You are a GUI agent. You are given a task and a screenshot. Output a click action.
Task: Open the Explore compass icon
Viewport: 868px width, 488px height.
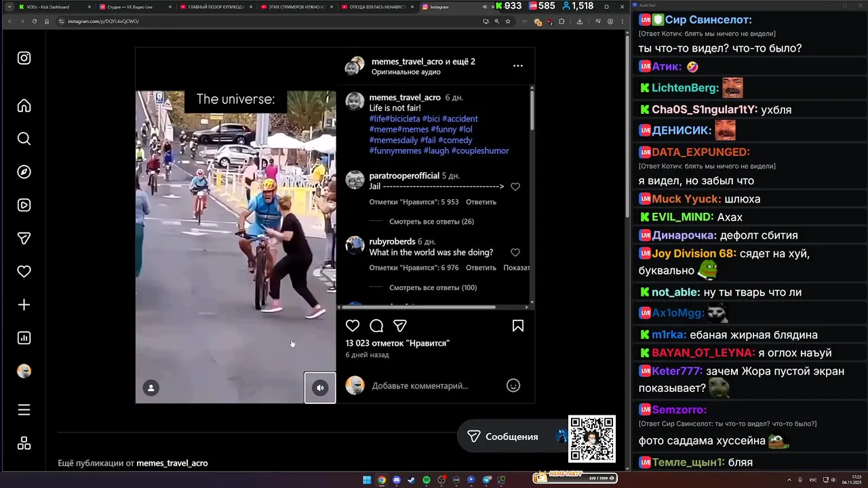[x=24, y=172]
